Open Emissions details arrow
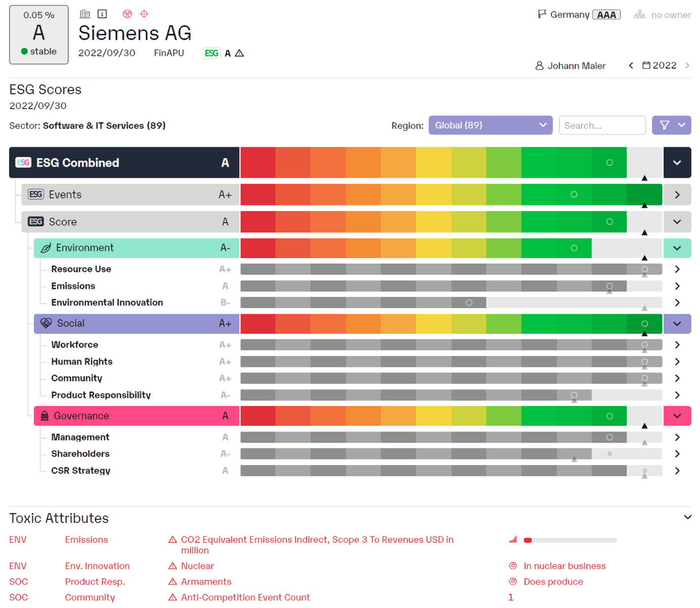The width and height of the screenshot is (700, 608). click(677, 286)
